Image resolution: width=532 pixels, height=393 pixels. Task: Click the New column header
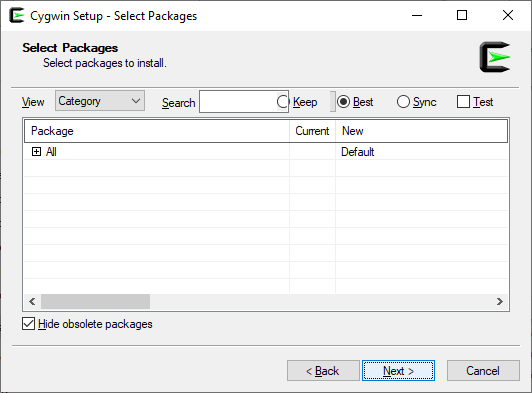(421, 131)
